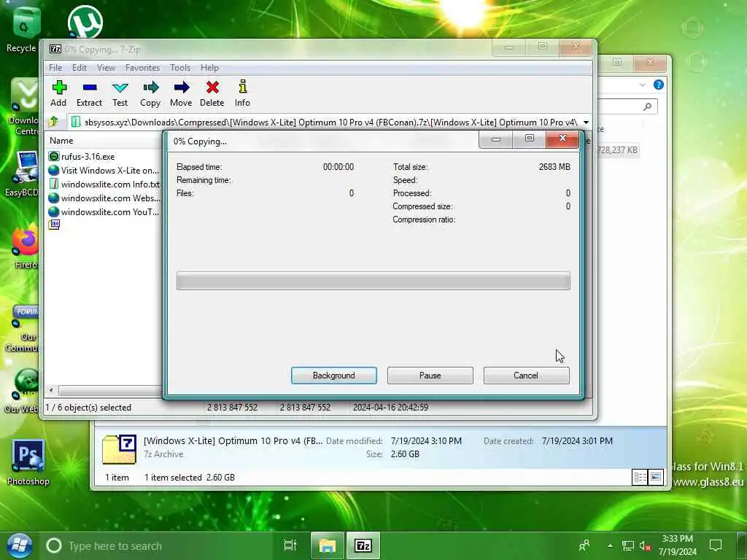The width and height of the screenshot is (747, 560).
Task: Open the notification center icon
Action: [716, 545]
